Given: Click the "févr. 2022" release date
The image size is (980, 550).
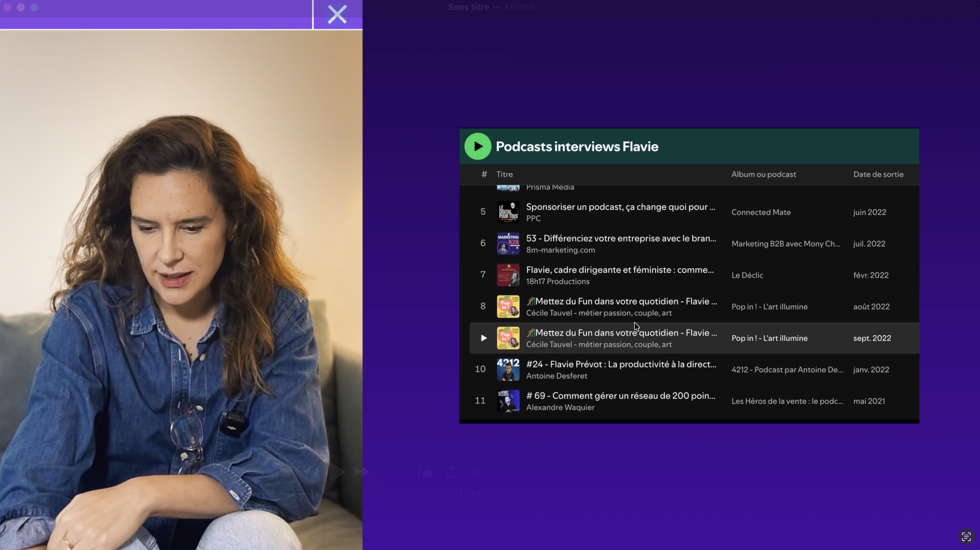Looking at the screenshot, I should coord(871,275).
